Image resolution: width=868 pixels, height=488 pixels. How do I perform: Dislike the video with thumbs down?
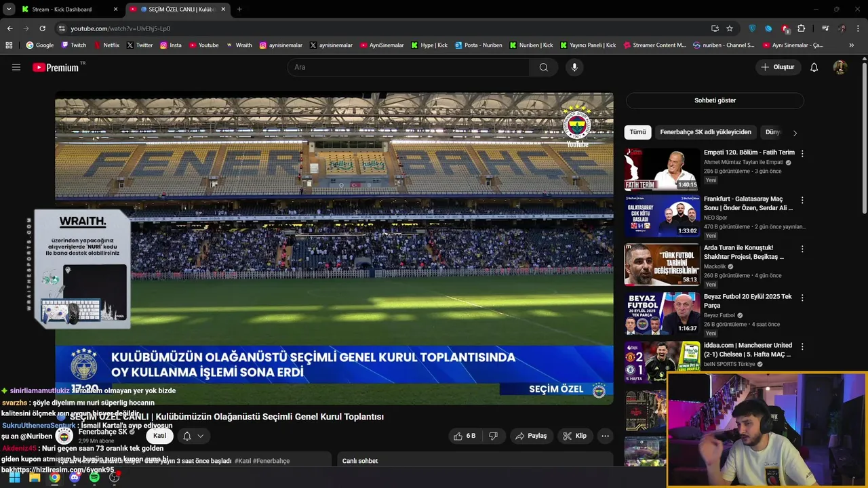coord(494,436)
